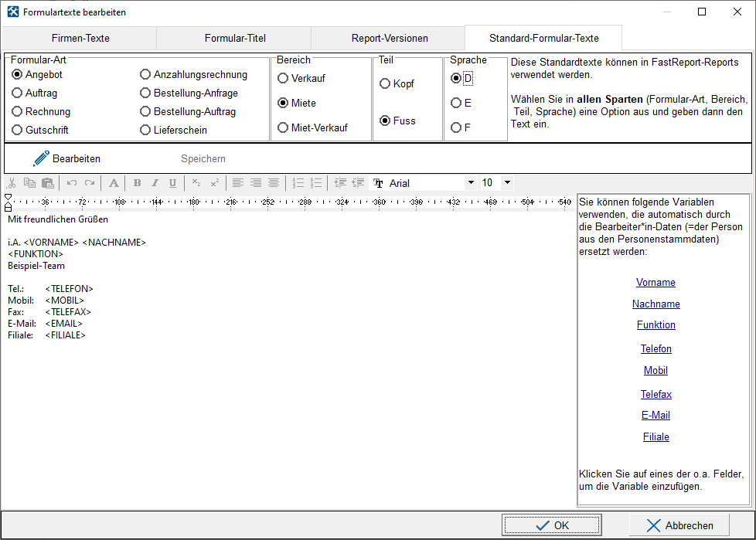Maximize the Formulartexte bearbeiten window
Viewport: 756px width, 540px height.
tap(702, 12)
